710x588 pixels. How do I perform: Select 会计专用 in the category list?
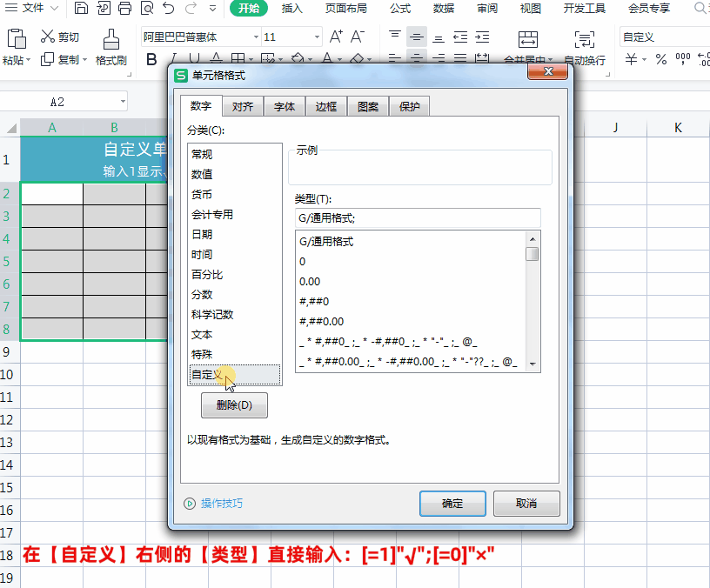[x=235, y=215]
